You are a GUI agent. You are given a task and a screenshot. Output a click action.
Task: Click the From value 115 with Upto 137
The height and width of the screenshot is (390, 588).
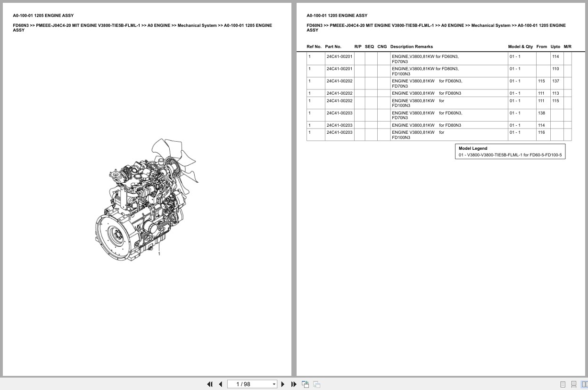[541, 81]
